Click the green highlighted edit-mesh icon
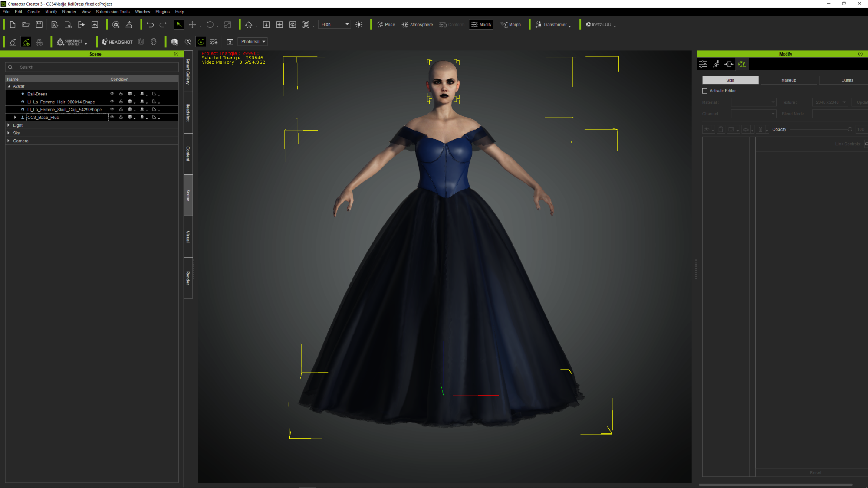The width and height of the screenshot is (868, 488). tap(26, 42)
